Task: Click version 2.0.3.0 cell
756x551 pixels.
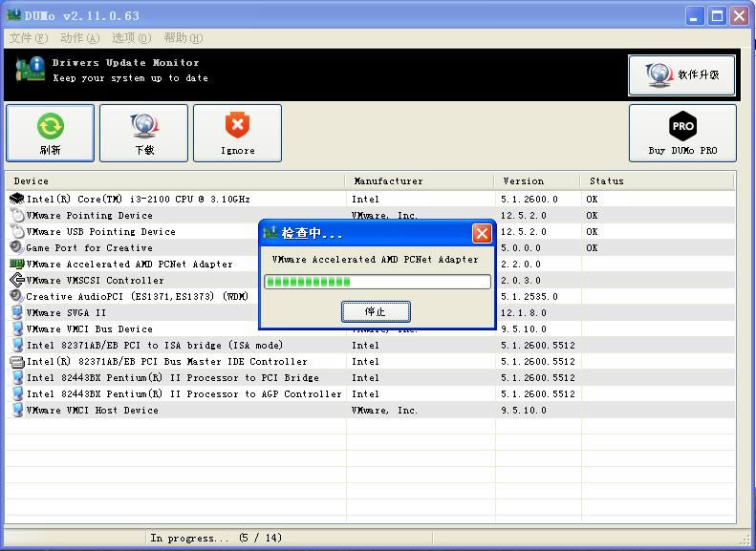Action: pos(520,281)
